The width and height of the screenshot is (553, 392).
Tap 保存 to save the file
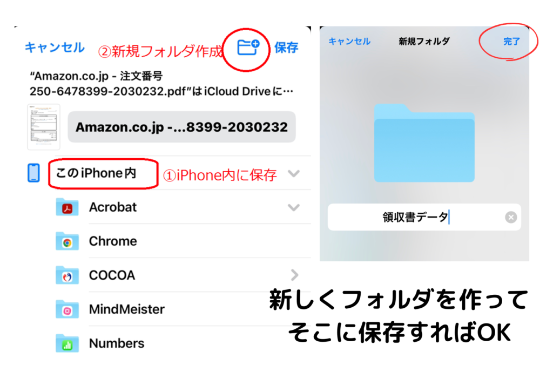point(286,47)
